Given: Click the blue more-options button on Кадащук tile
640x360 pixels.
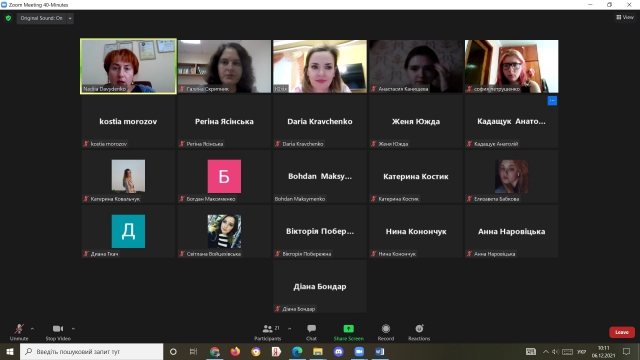Looking at the screenshot, I should (x=552, y=100).
